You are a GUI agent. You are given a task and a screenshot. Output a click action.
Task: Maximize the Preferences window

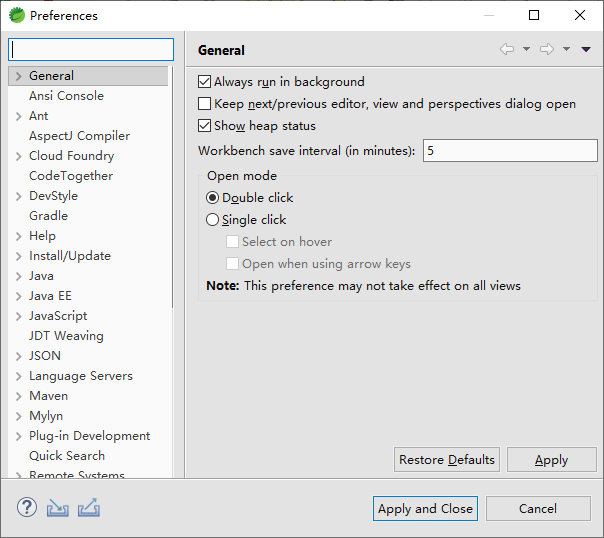click(534, 15)
